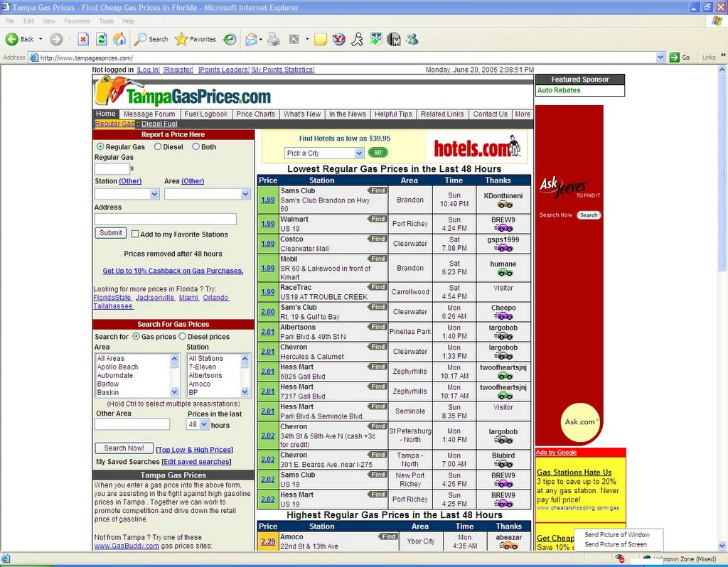Click the Regular Gas price input field

click(112, 168)
